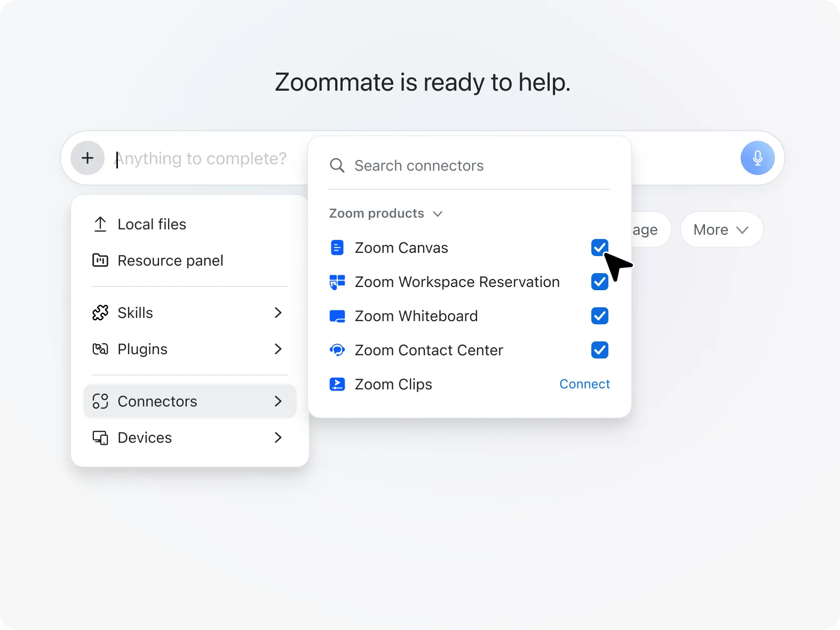Screen dimensions: 840x630
Task: Connect the Zoom Clips connector
Action: click(584, 384)
